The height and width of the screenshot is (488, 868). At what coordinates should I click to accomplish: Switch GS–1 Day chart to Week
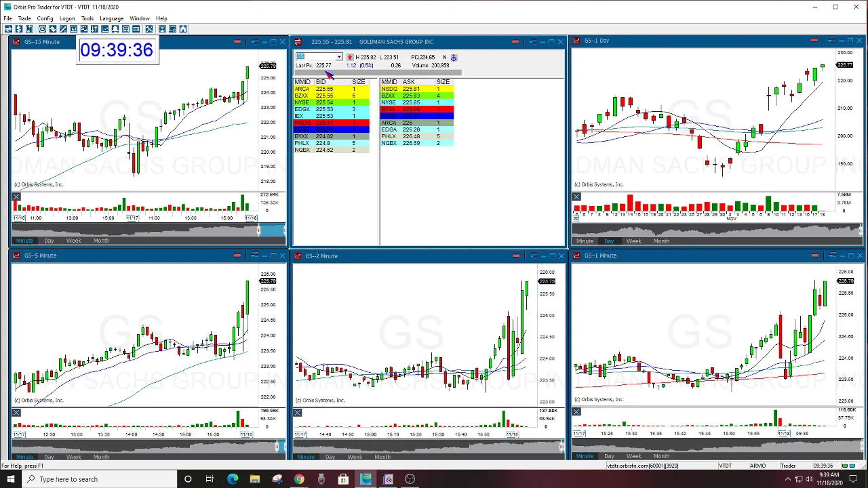click(633, 241)
